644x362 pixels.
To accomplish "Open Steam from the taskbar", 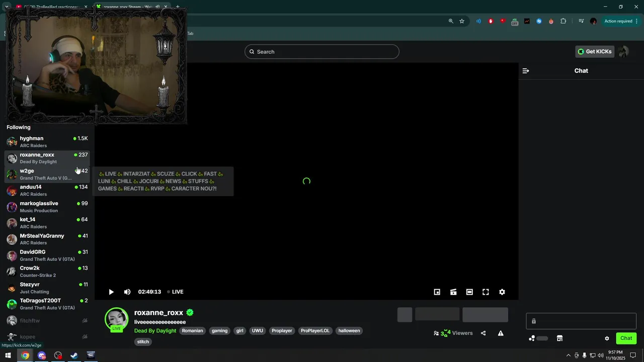I will (74, 355).
